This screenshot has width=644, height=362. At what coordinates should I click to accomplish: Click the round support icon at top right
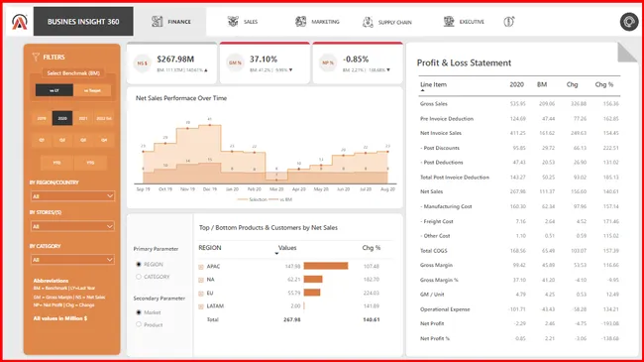[629, 22]
